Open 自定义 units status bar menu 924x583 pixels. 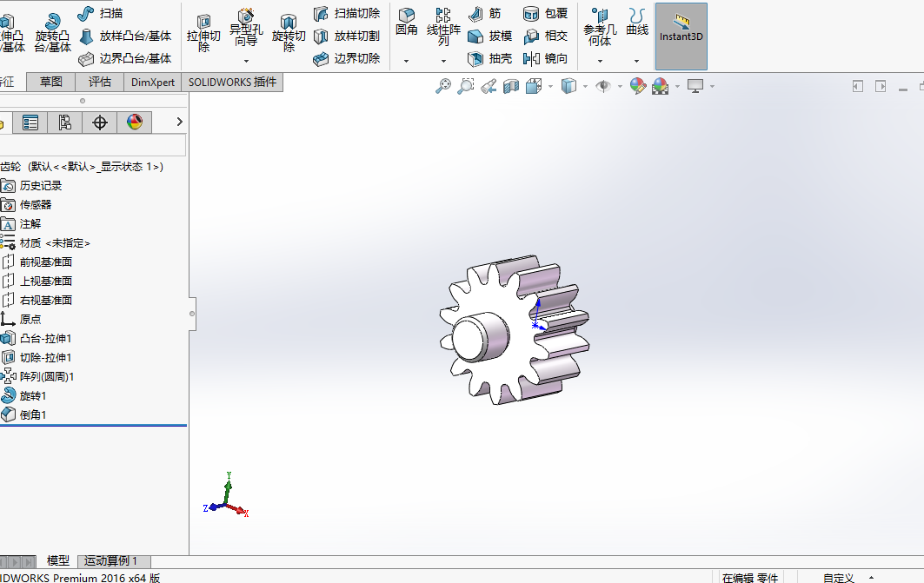[x=839, y=578]
